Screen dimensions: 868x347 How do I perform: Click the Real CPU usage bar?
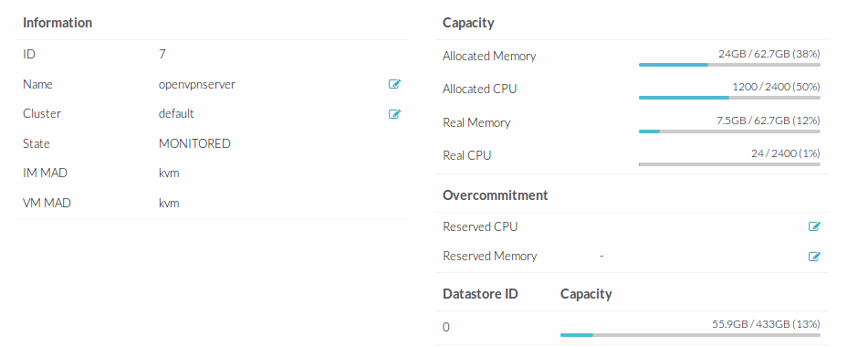729,164
